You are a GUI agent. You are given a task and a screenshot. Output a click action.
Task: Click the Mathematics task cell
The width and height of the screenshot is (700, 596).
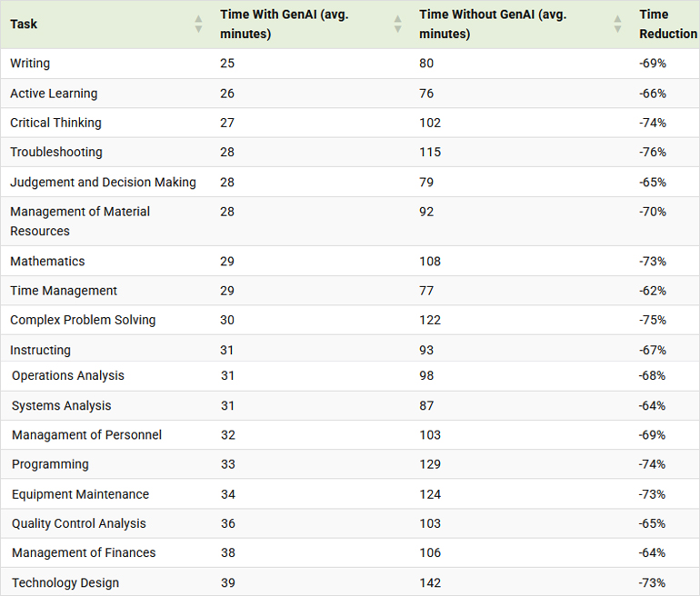[x=47, y=262]
